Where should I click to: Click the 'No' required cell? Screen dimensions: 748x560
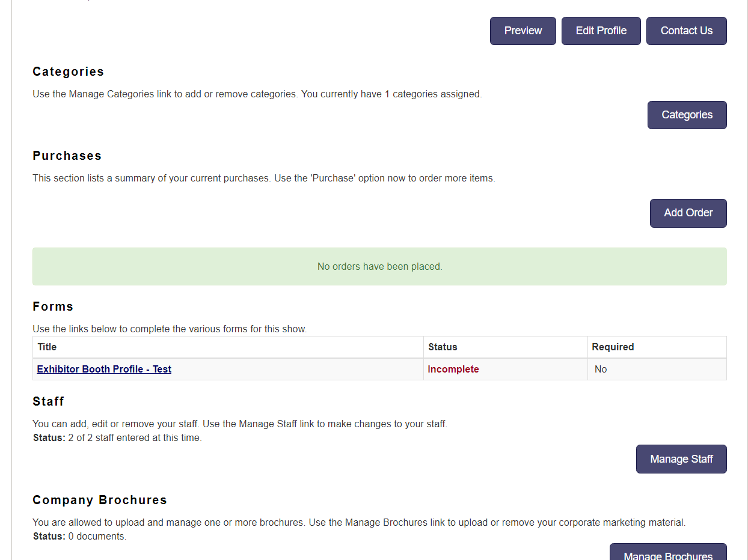[601, 369]
